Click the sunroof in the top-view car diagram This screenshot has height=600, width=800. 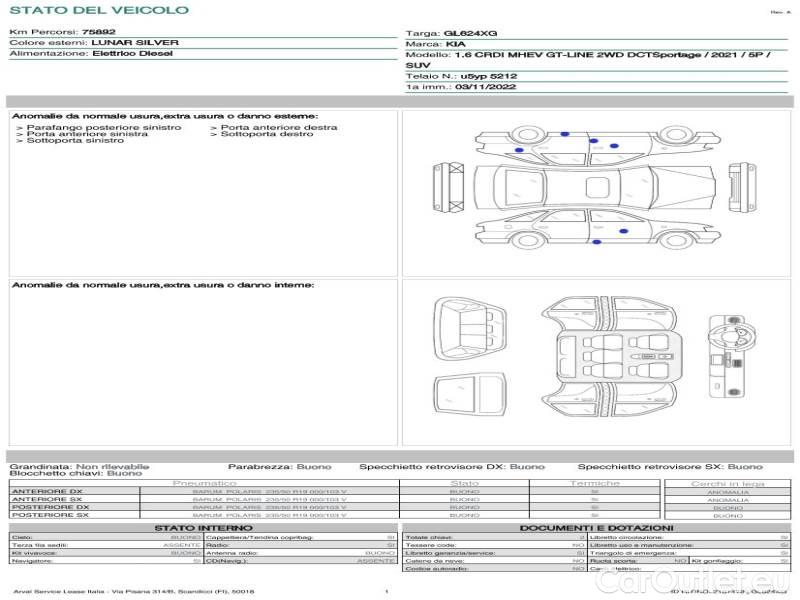coord(597,186)
